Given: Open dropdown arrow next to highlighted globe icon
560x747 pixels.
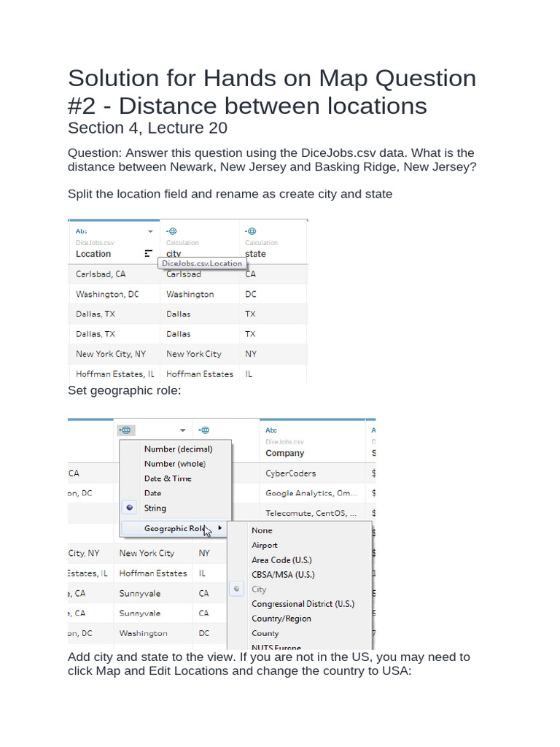Looking at the screenshot, I should tap(182, 430).
